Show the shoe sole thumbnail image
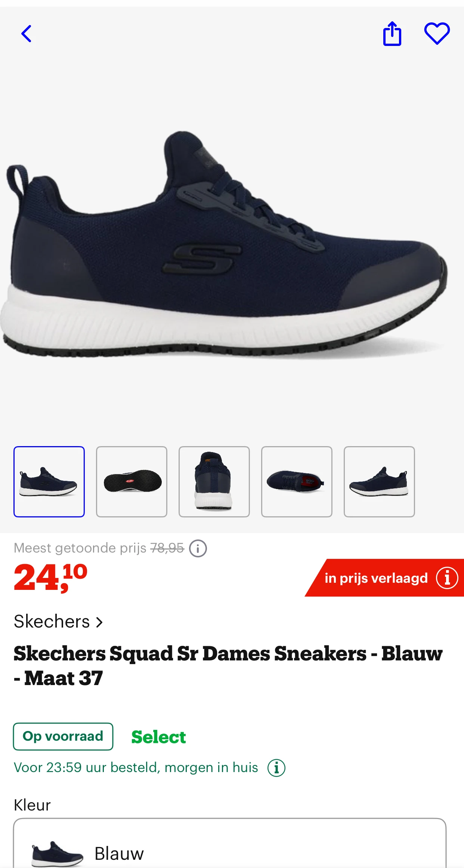464x868 pixels. [132, 482]
